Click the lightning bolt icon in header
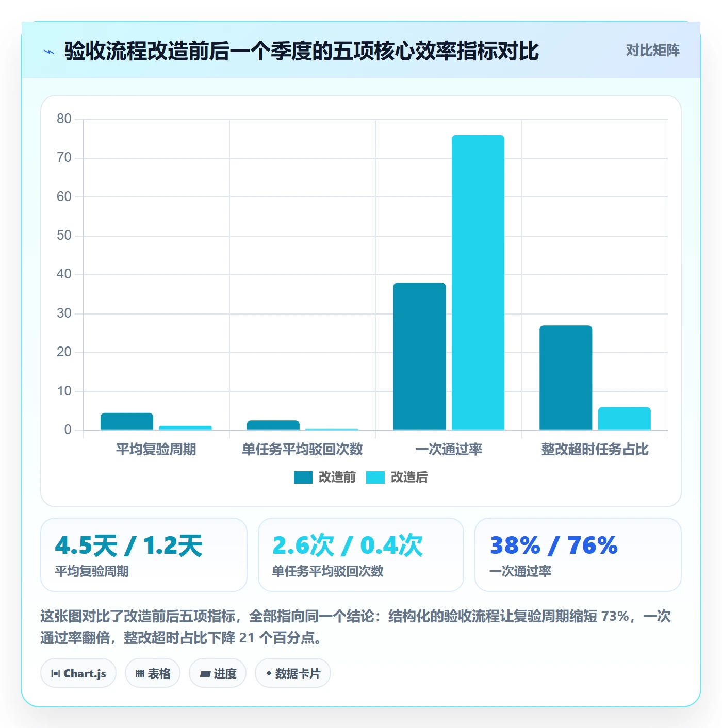This screenshot has width=722, height=728. pos(49,52)
